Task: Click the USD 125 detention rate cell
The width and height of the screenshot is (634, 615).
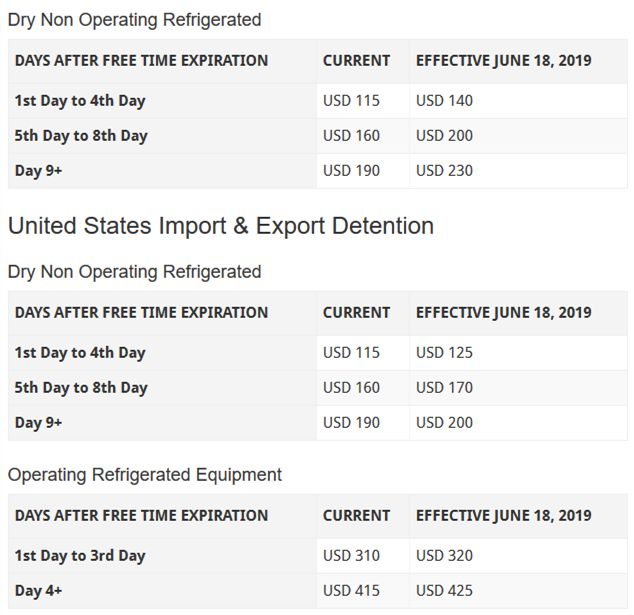Action: (444, 353)
